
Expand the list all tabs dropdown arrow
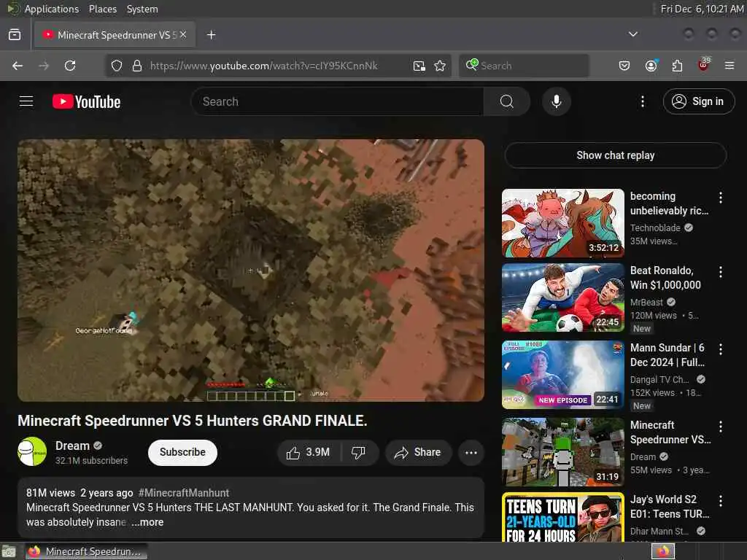(x=632, y=34)
